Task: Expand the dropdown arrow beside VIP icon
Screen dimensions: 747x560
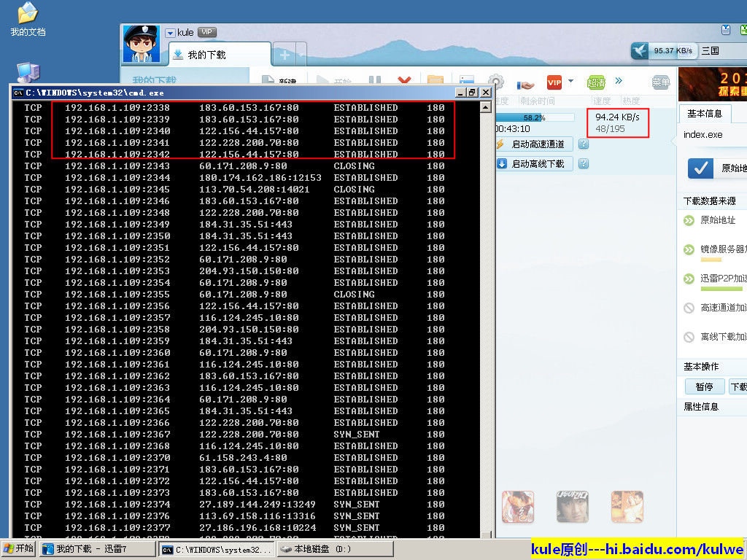Action: coord(571,82)
